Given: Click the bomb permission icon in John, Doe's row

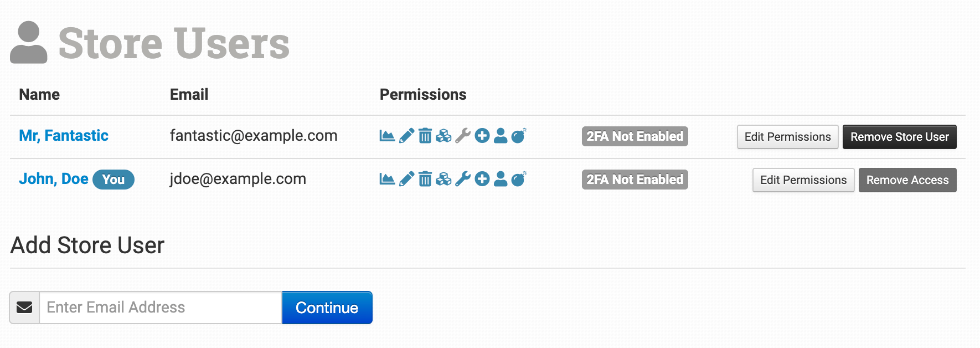Looking at the screenshot, I should pos(519,179).
